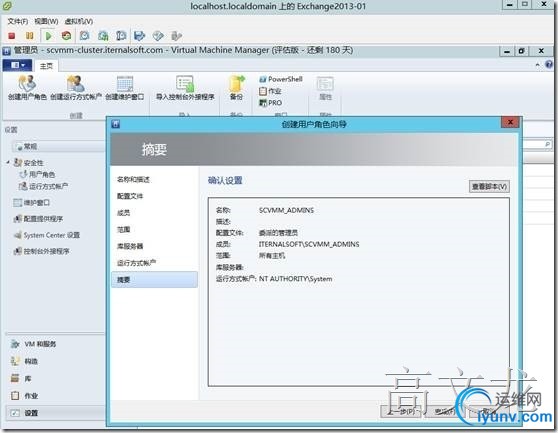This screenshot has width=558, height=433.
Task: Open the blue application menu dropdown
Action: coord(18,65)
